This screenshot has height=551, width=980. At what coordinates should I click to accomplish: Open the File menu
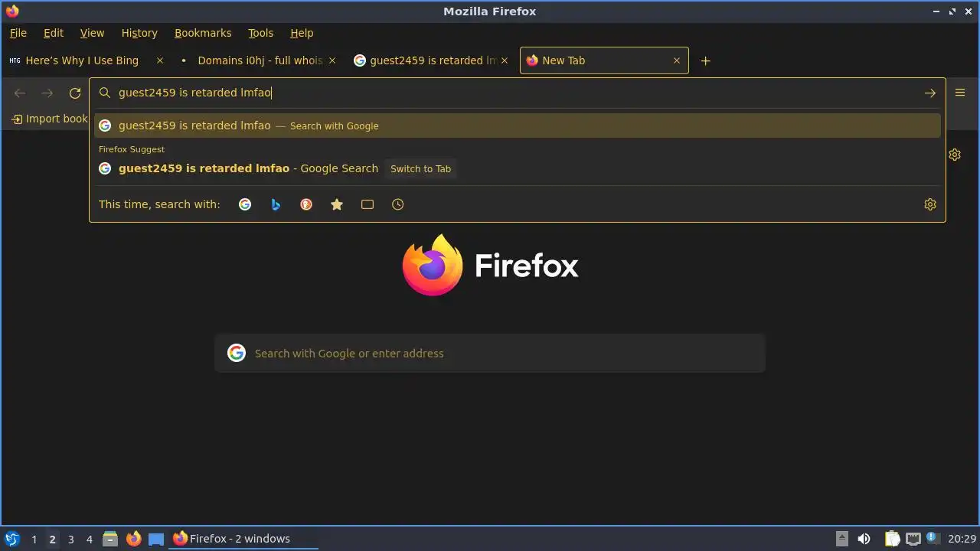[18, 33]
